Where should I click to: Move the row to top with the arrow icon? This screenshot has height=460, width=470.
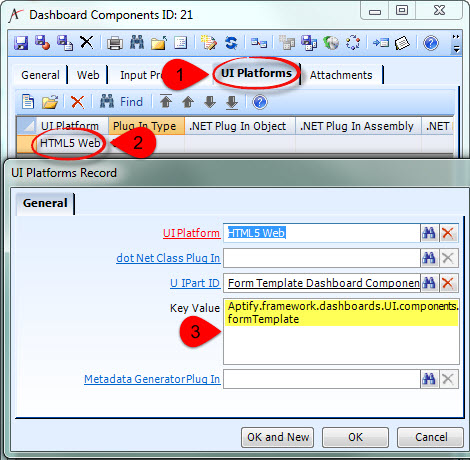(166, 101)
